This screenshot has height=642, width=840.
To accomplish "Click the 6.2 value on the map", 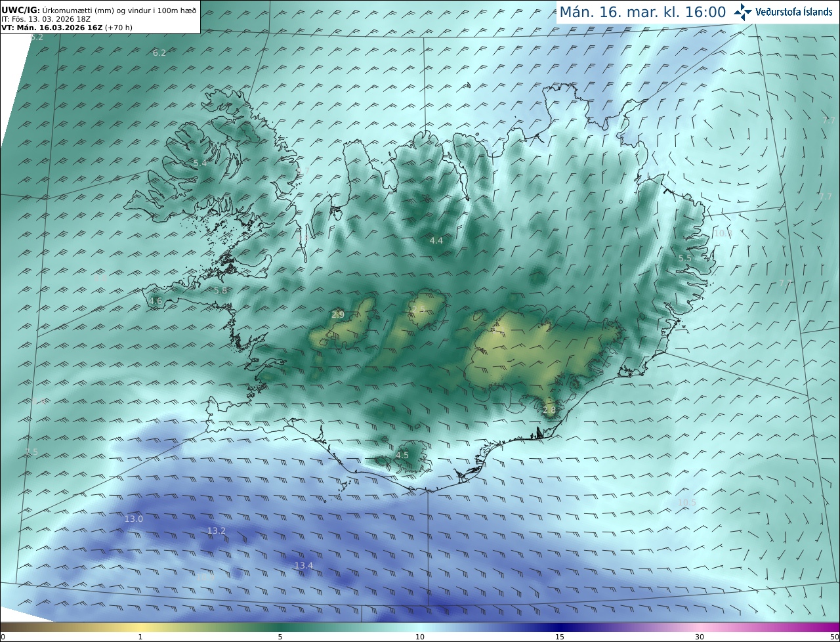I will coord(159,53).
